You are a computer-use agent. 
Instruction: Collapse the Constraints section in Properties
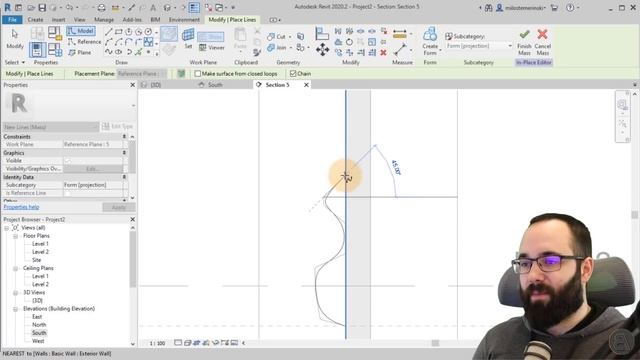124,137
